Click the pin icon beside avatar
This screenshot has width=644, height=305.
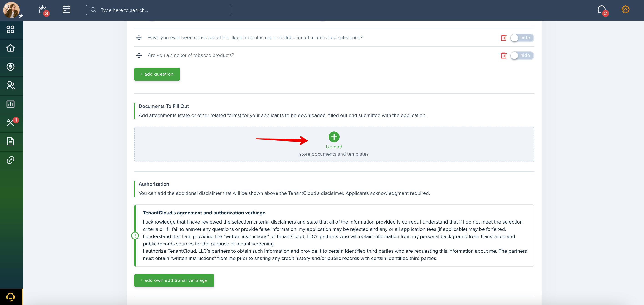click(21, 16)
